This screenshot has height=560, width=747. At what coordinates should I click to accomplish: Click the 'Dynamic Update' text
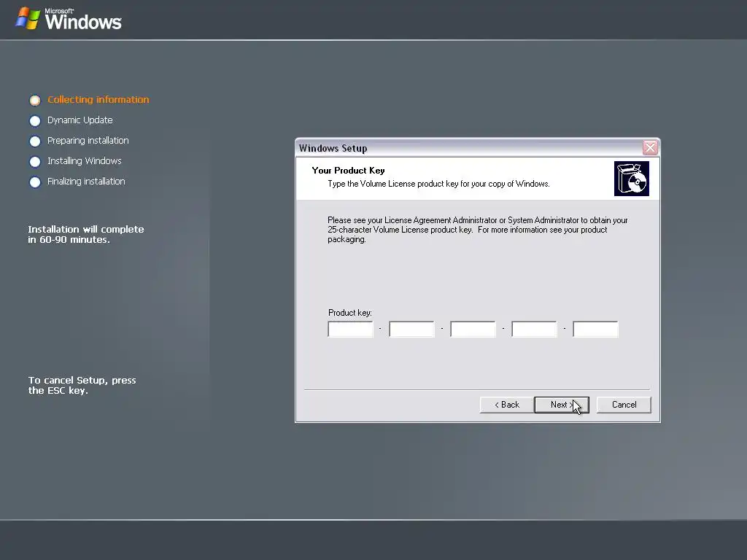pos(80,120)
